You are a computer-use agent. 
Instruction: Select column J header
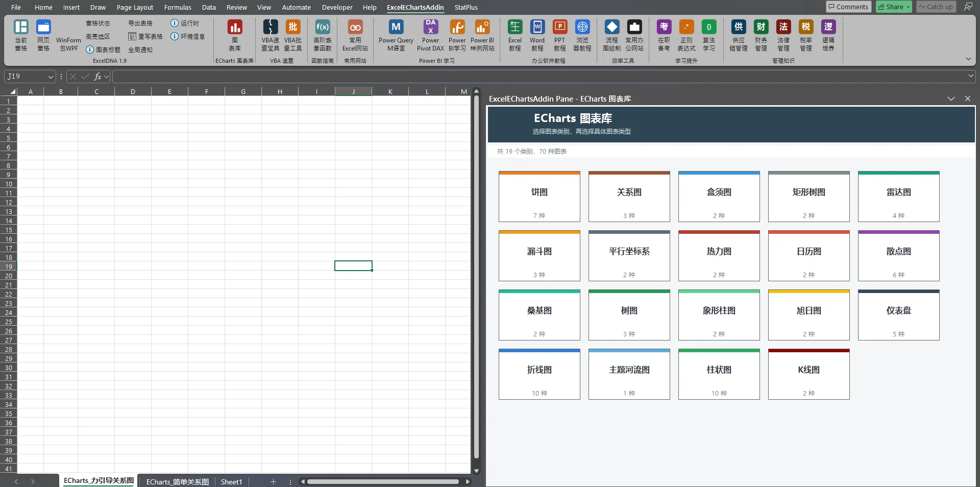(x=353, y=91)
